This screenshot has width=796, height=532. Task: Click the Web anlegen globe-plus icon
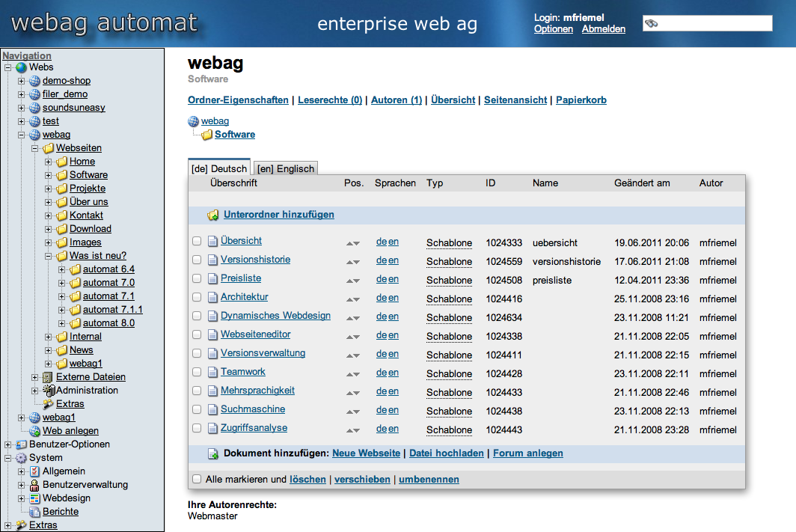click(34, 431)
